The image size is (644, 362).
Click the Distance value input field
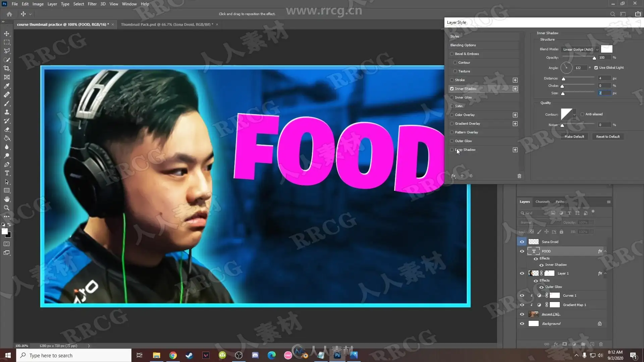[604, 78]
